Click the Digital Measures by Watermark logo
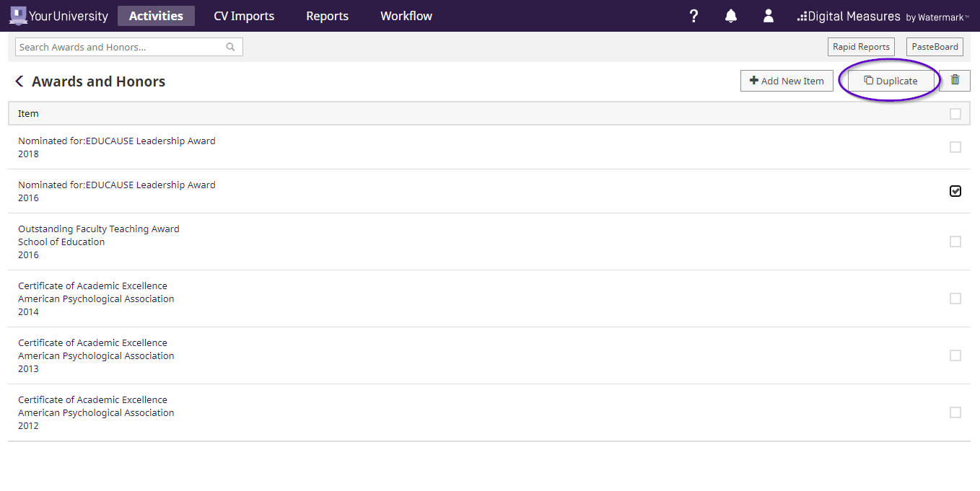The image size is (980, 491). pos(883,17)
